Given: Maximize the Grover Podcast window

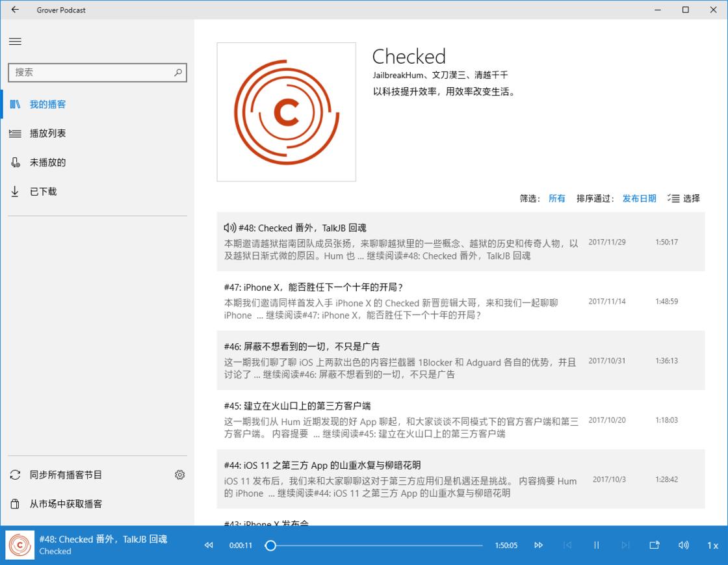Looking at the screenshot, I should (x=685, y=10).
